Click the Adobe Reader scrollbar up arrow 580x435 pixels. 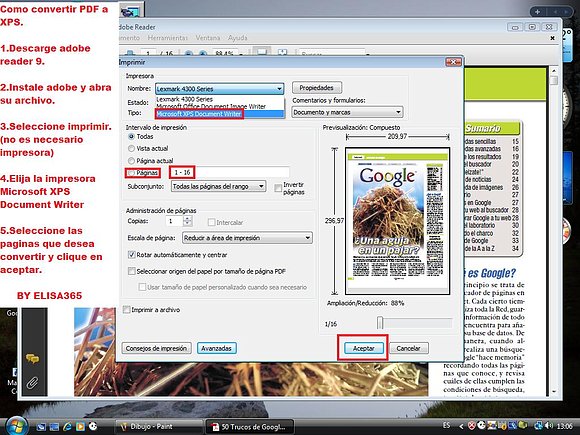pyautogui.click(x=554, y=71)
